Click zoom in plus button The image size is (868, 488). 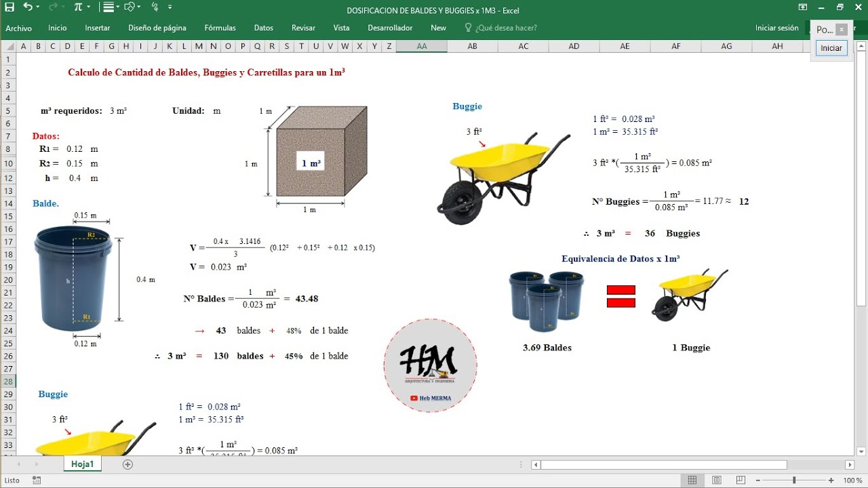[831, 481]
